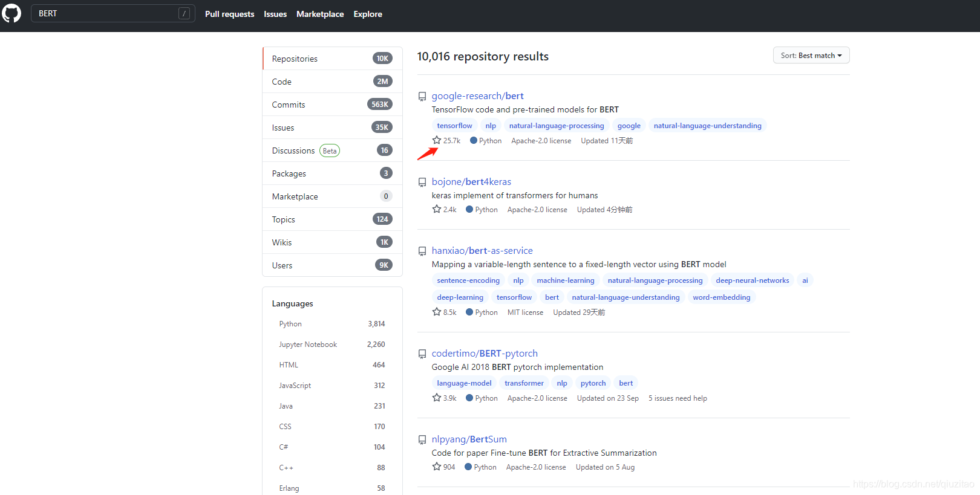
Task: Click the 3.9k star icon for BERT-pytorch
Action: click(437, 398)
